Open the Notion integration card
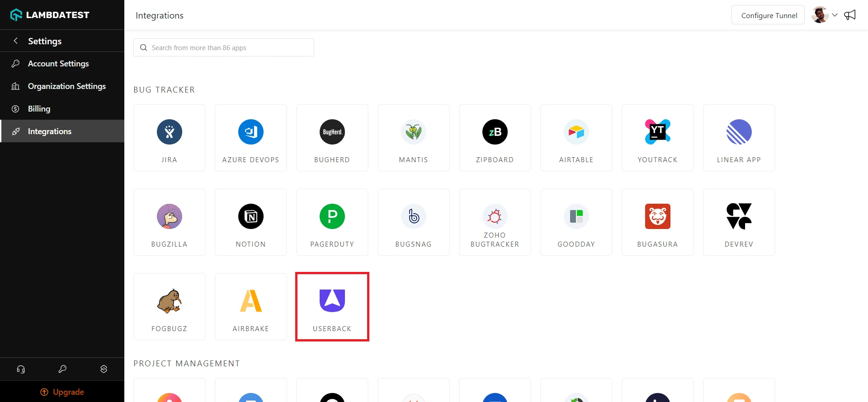 coord(250,222)
